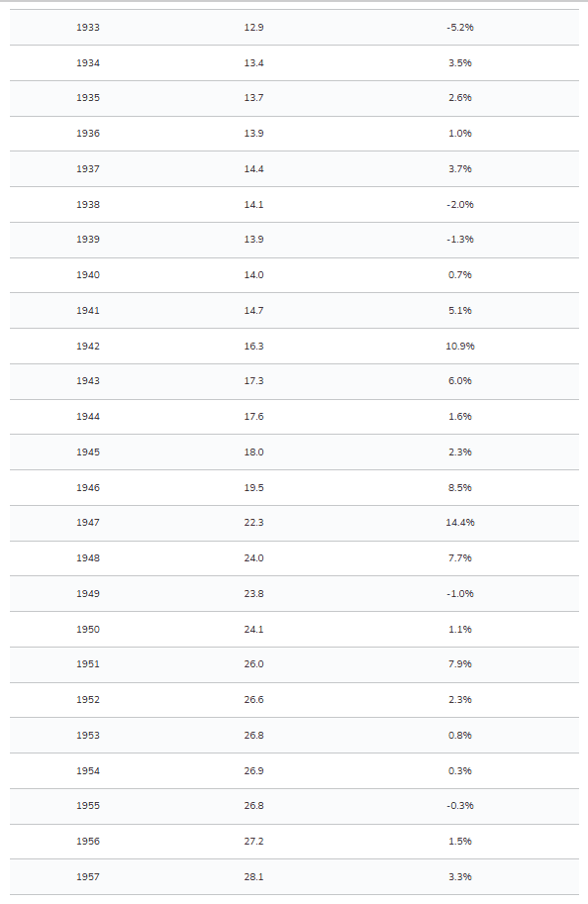Click the -2.0% change for 1938

(x=460, y=205)
